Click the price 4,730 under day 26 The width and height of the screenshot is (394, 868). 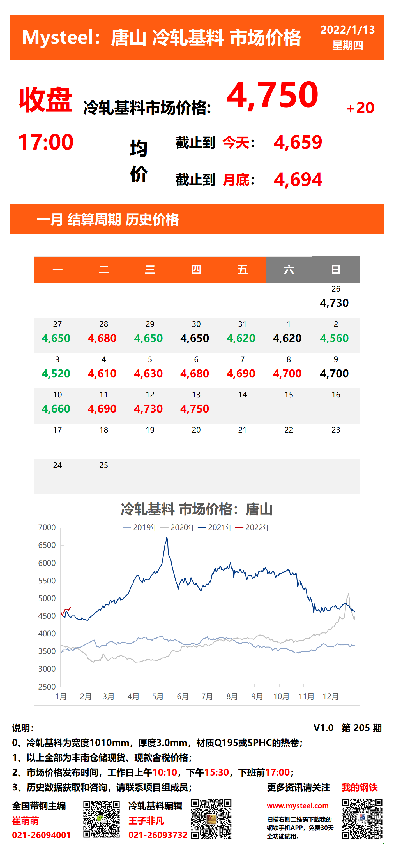[x=334, y=303]
